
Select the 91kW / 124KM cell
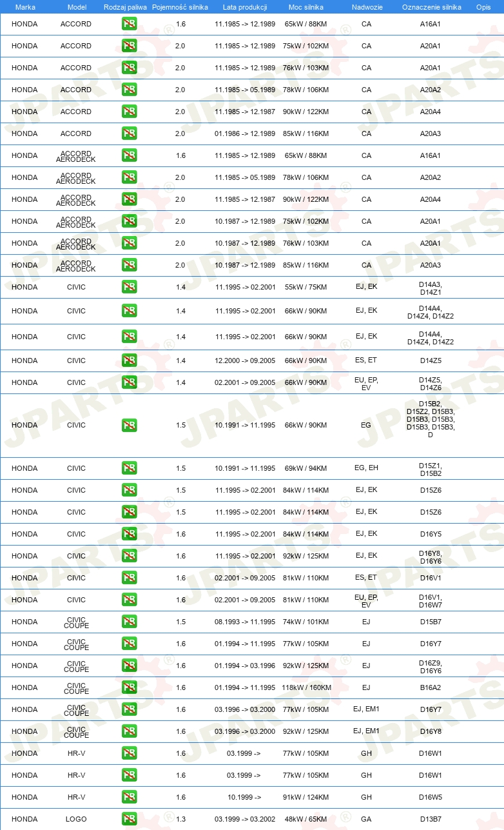306,797
